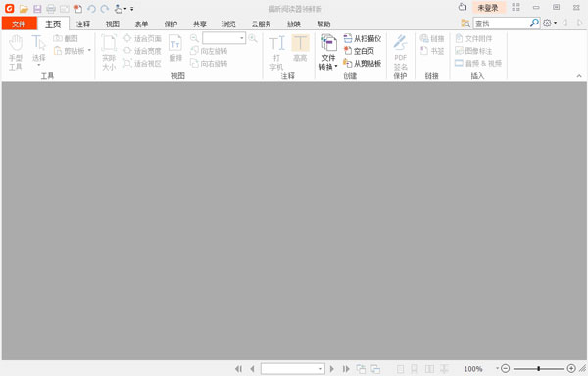Image resolution: width=588 pixels, height=376 pixels.
Task: Click 音频 & 视频 insert button
Action: tap(478, 63)
